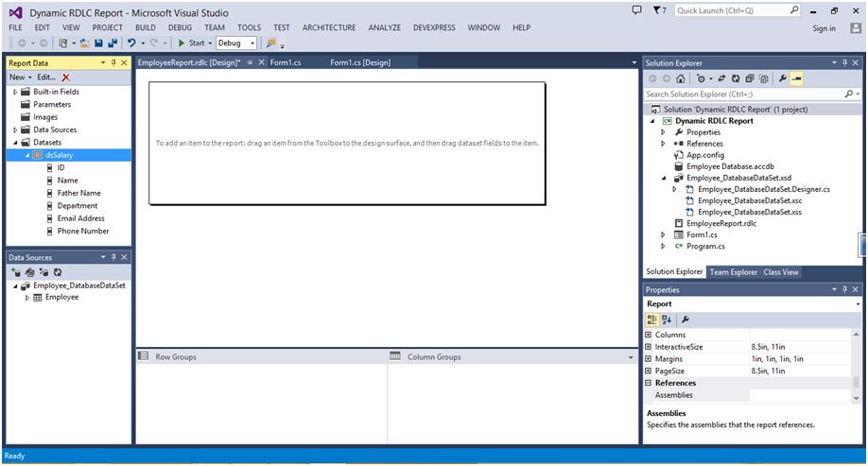The height and width of the screenshot is (466, 868).
Task: Delete selected item with red X in Report Data
Action: click(x=66, y=78)
